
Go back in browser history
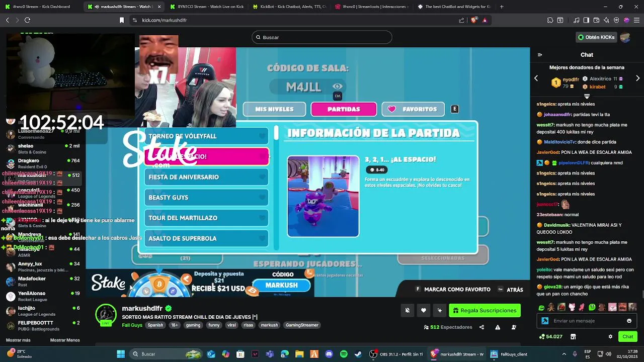[x=7, y=20]
